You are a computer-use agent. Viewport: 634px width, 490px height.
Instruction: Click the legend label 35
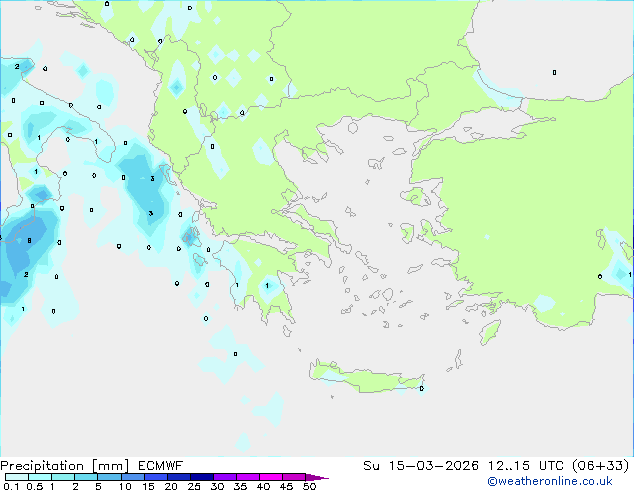click(x=240, y=486)
